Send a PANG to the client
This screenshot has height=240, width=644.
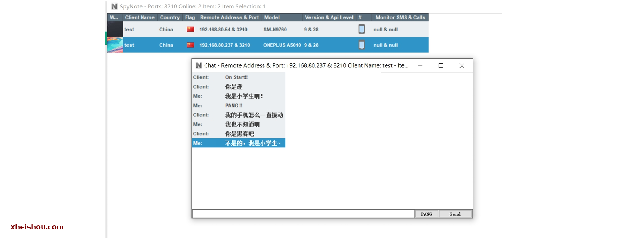[x=426, y=214]
